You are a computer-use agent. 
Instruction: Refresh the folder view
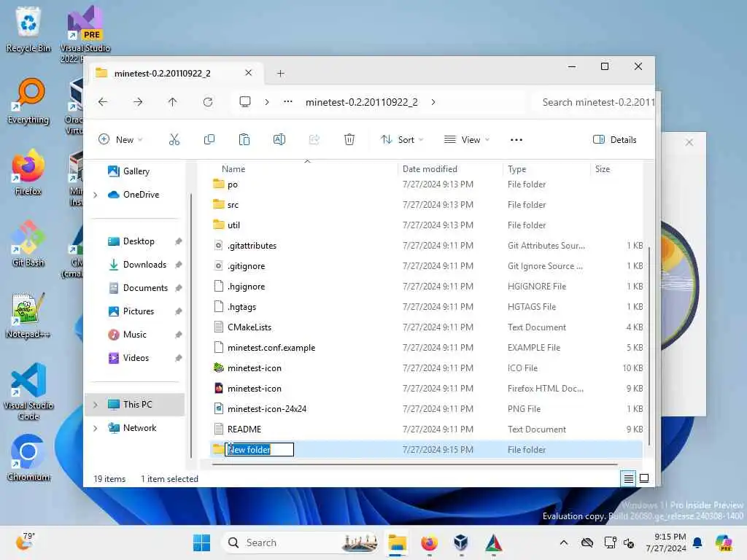[x=208, y=102]
